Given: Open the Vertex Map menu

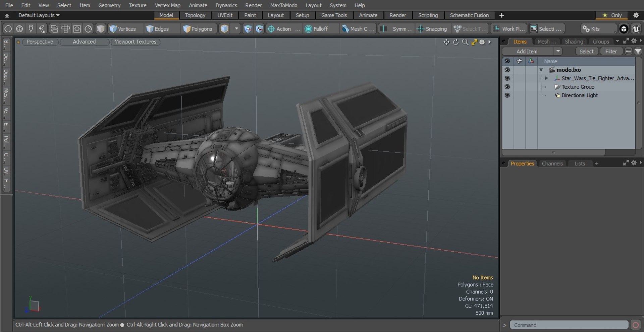Looking at the screenshot, I should pos(167,5).
